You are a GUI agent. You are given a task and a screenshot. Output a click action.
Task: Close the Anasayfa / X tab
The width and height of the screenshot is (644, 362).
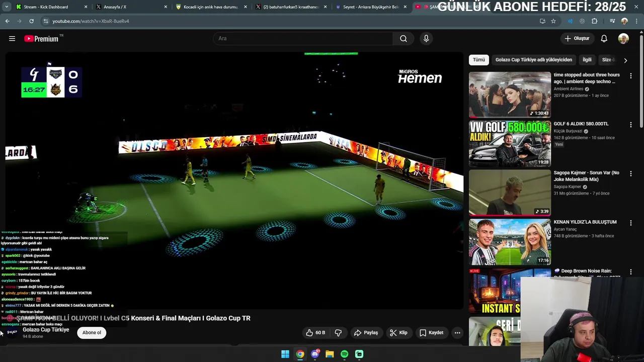tap(166, 7)
